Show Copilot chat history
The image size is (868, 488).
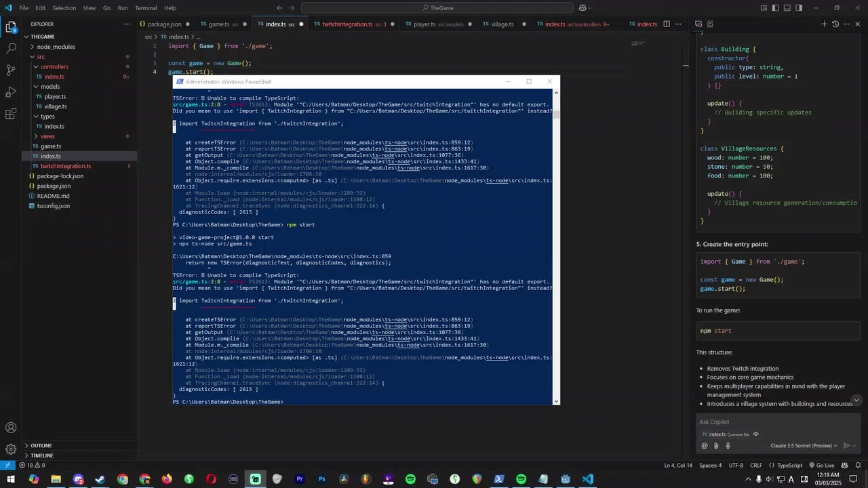click(835, 24)
